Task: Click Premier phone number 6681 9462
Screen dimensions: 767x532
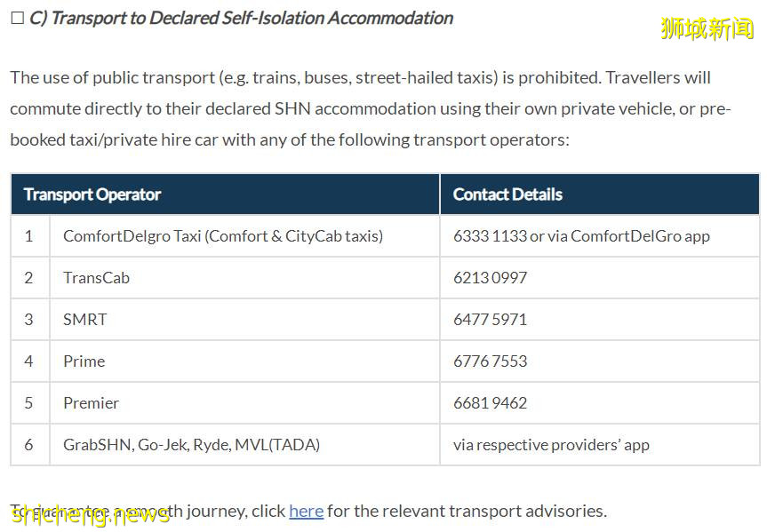Action: [490, 403]
